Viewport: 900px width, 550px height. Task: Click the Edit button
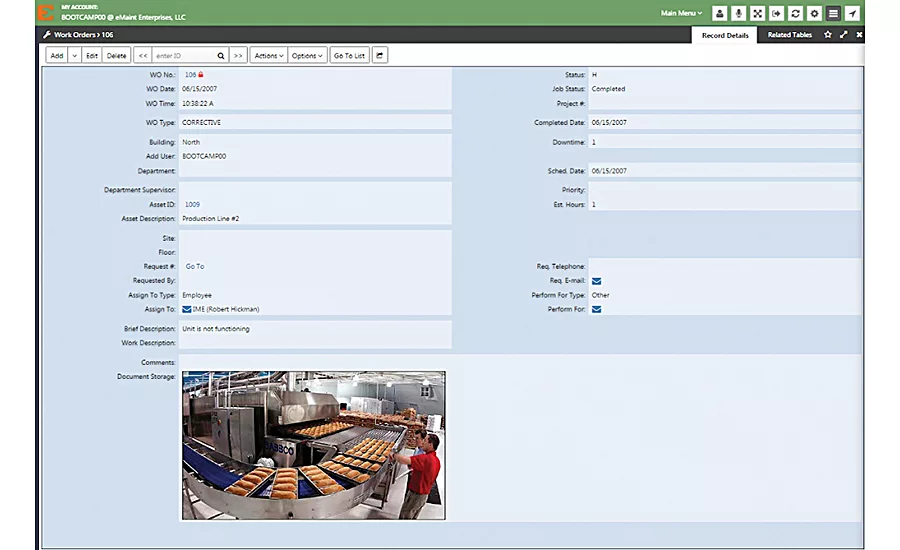point(92,56)
